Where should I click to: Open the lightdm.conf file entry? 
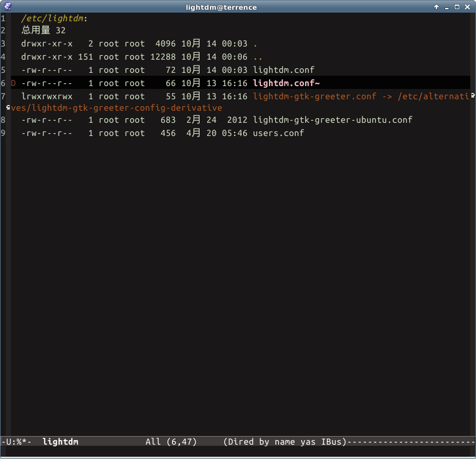click(x=283, y=70)
